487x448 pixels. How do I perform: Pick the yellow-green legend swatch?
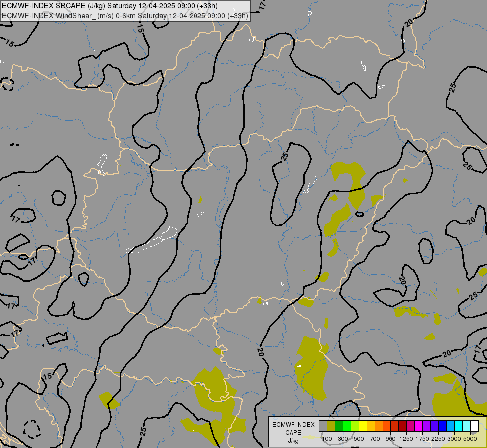pyautogui.click(x=355, y=426)
